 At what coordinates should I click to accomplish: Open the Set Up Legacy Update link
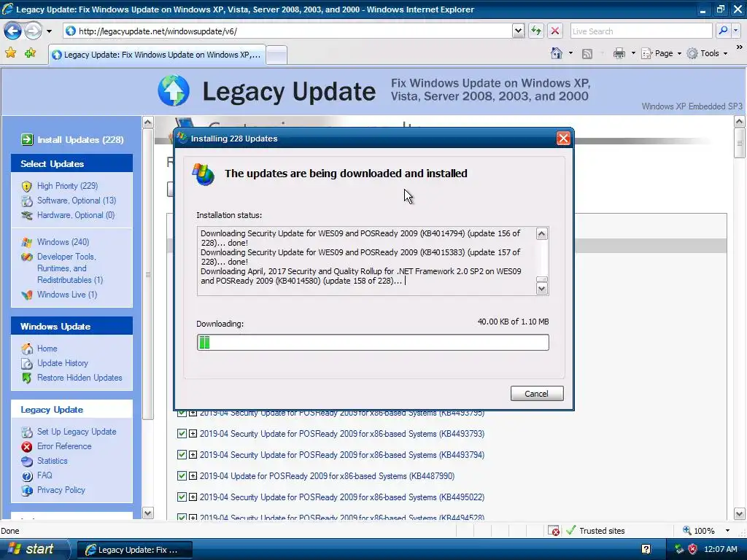(76, 432)
